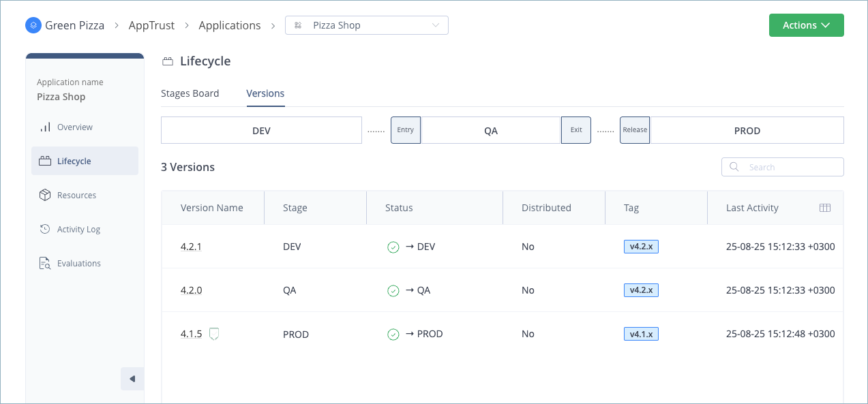Click the Activity Log clock icon
Image resolution: width=868 pixels, height=404 pixels.
point(45,229)
